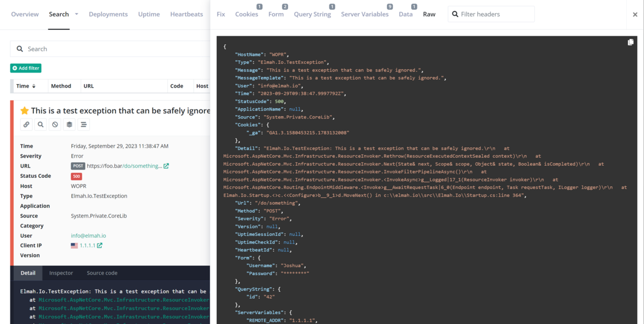The width and height of the screenshot is (644, 324).
Task: Click the stacked layers icon under the title
Action: click(69, 124)
